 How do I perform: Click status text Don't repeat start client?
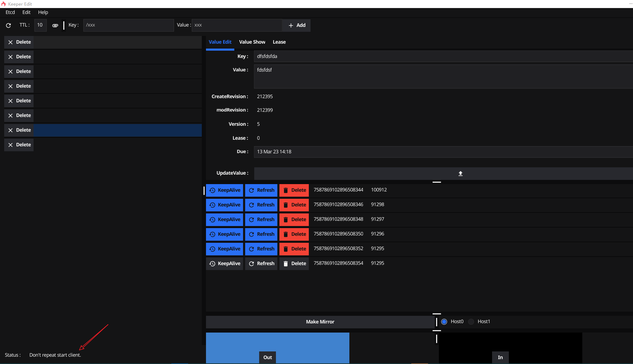tap(55, 355)
